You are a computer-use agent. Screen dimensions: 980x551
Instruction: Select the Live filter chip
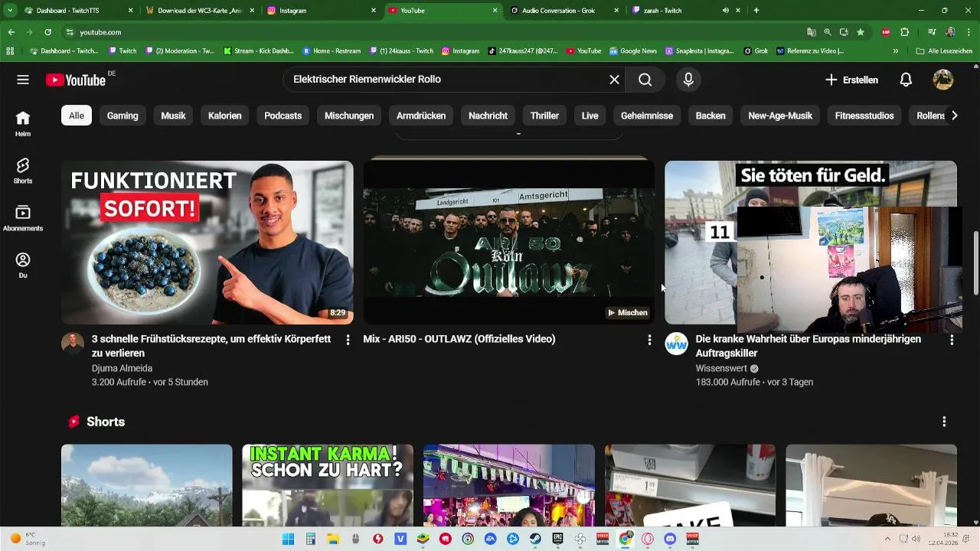590,116
